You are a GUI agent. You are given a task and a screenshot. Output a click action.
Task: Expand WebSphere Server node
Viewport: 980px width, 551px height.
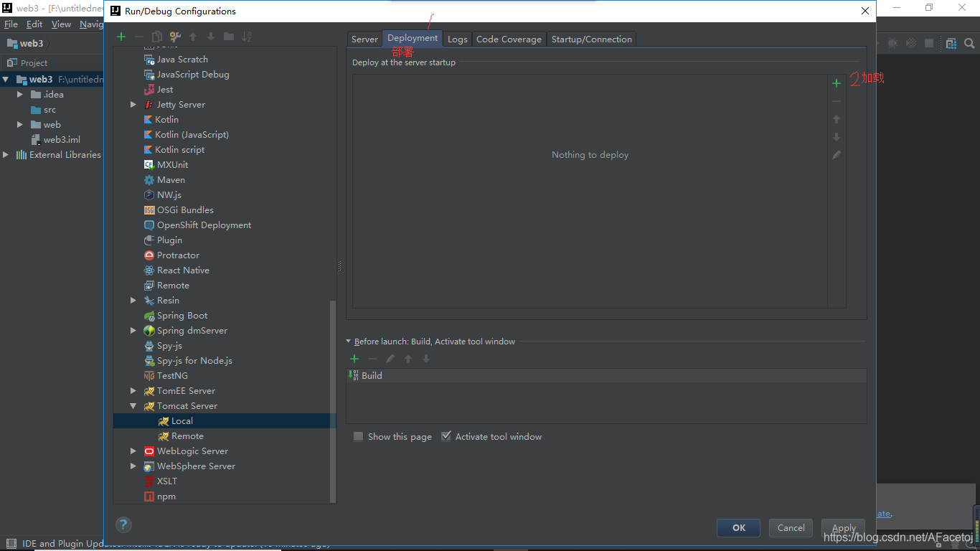pyautogui.click(x=133, y=466)
